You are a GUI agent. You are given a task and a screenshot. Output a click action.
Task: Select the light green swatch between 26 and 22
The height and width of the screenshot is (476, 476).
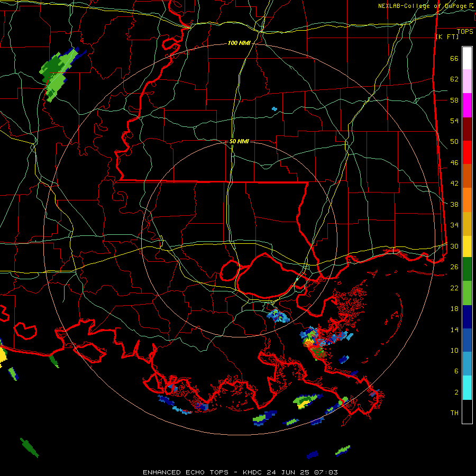click(467, 293)
